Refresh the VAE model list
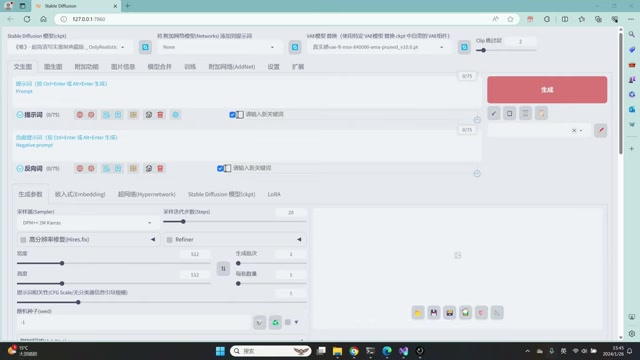 [464, 47]
